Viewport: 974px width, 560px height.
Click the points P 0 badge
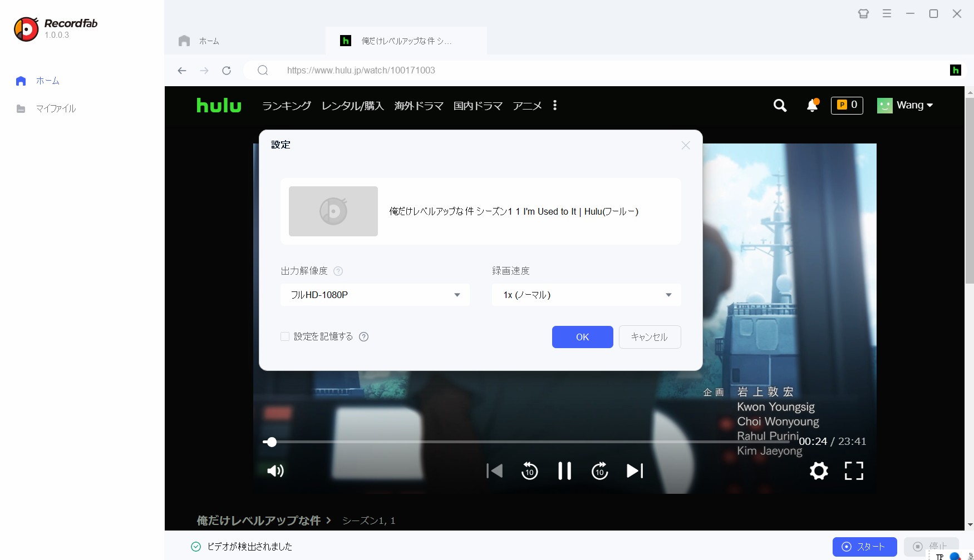[x=847, y=105]
